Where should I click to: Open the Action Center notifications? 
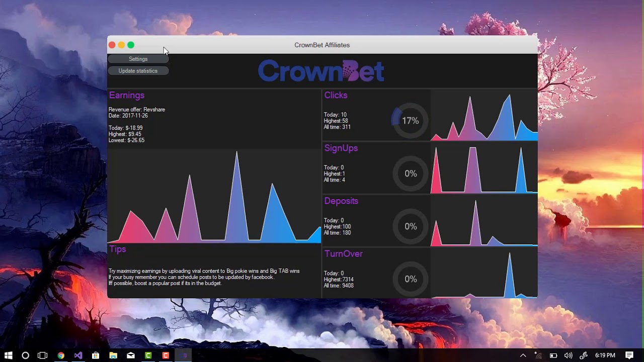coord(629,355)
